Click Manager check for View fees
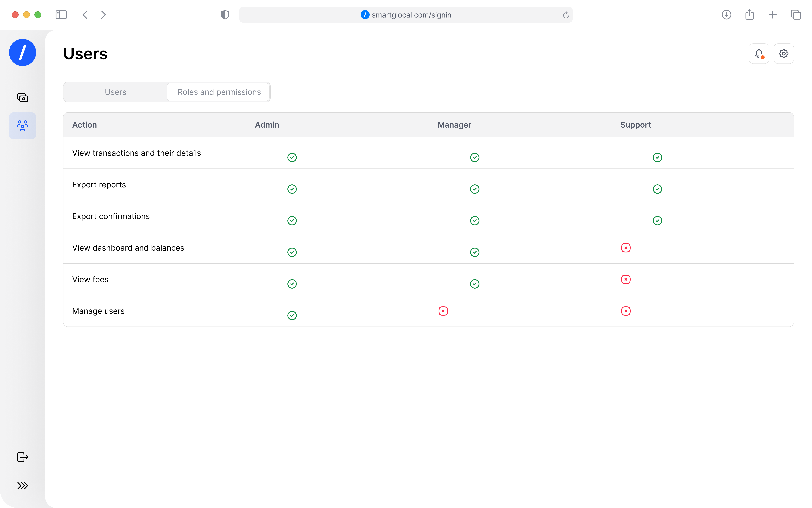The width and height of the screenshot is (812, 508). [x=475, y=284]
